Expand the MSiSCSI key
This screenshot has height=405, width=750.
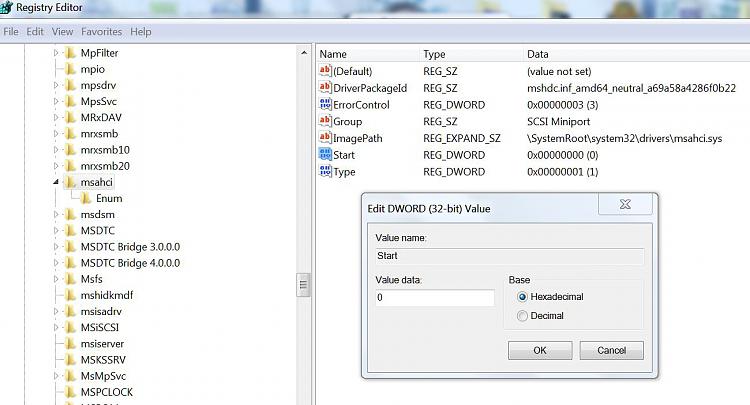(56, 328)
